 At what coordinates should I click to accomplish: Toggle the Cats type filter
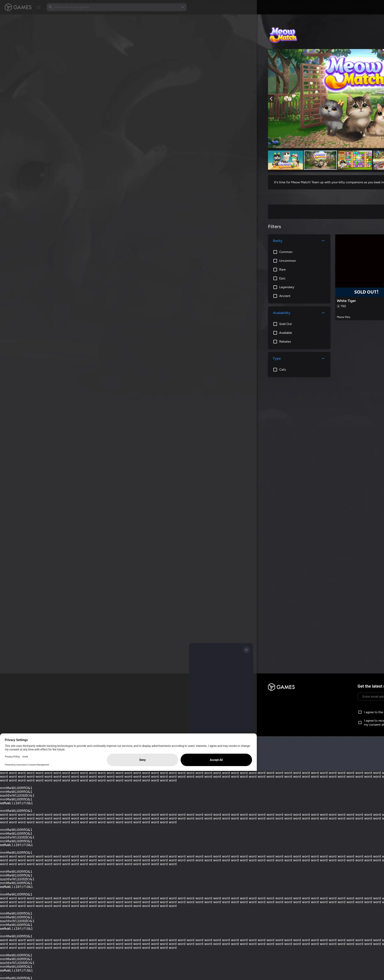(x=275, y=370)
